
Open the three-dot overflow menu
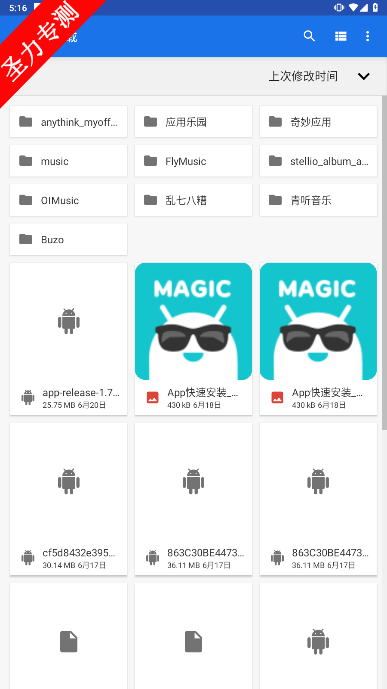367,36
